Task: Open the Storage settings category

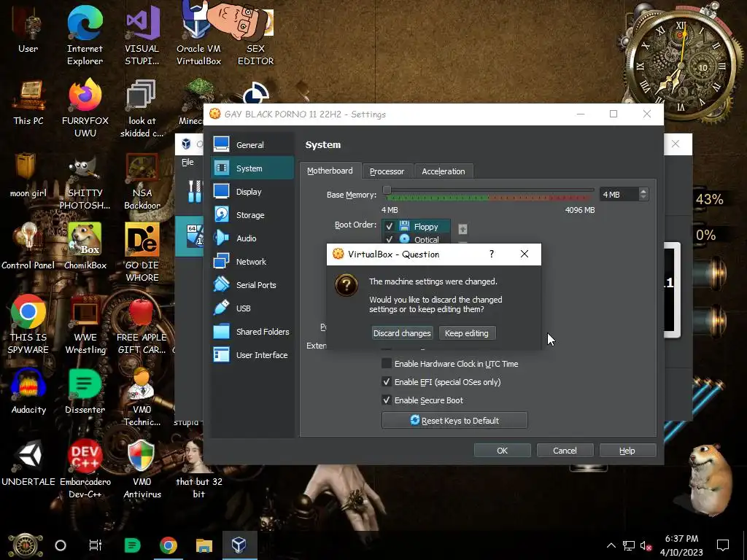Action: tap(252, 215)
